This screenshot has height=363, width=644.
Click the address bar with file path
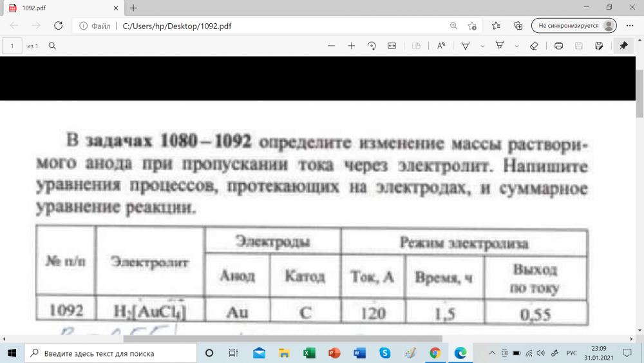[x=258, y=26]
